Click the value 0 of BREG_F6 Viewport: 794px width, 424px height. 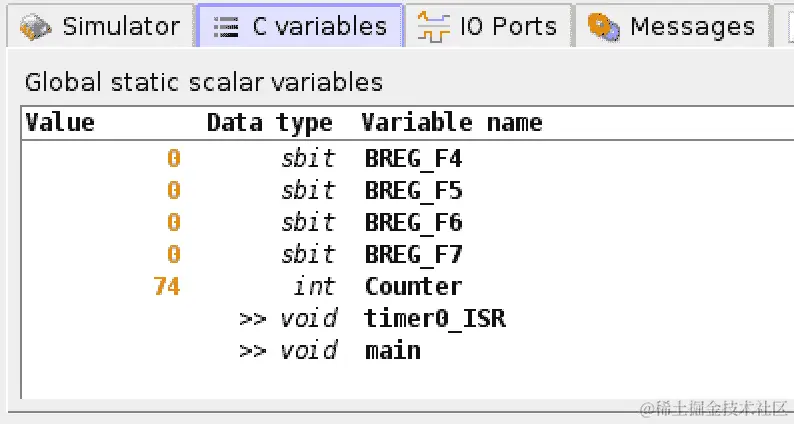[x=174, y=222]
